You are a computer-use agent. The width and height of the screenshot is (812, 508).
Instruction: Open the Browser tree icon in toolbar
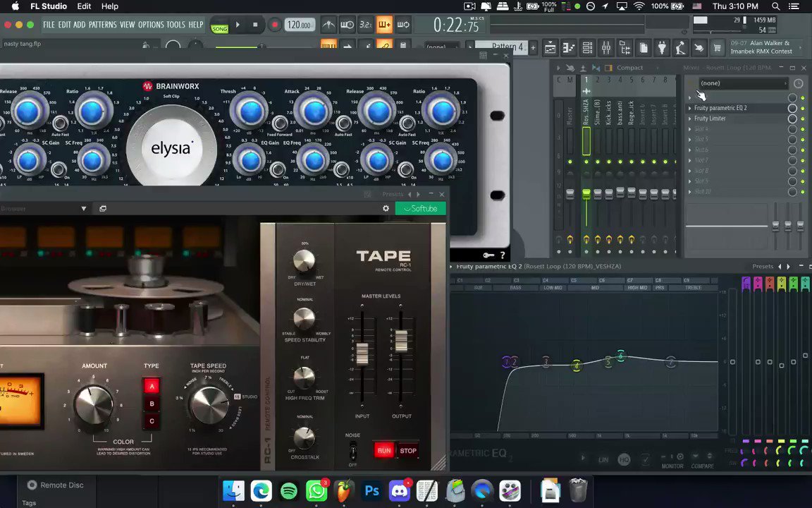[x=625, y=48]
